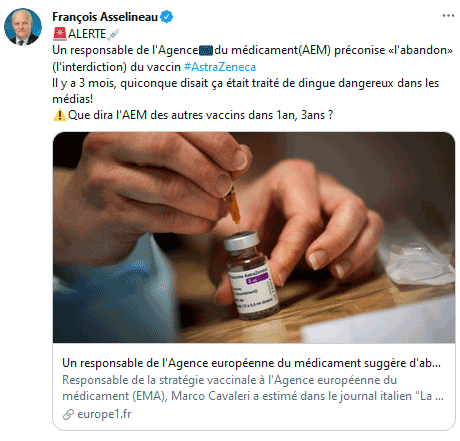Open the three-dot more options menu
Screen dimensions: 460x441
tap(448, 16)
